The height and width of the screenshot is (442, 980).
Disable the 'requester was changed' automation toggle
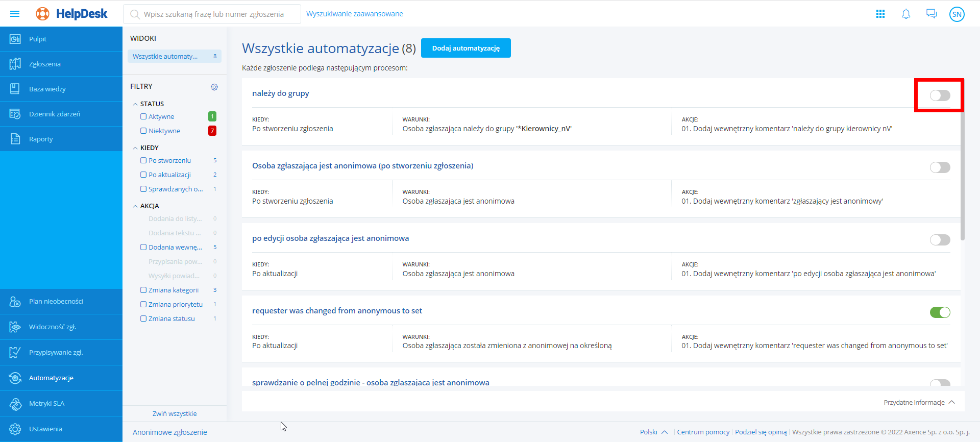[x=940, y=312]
